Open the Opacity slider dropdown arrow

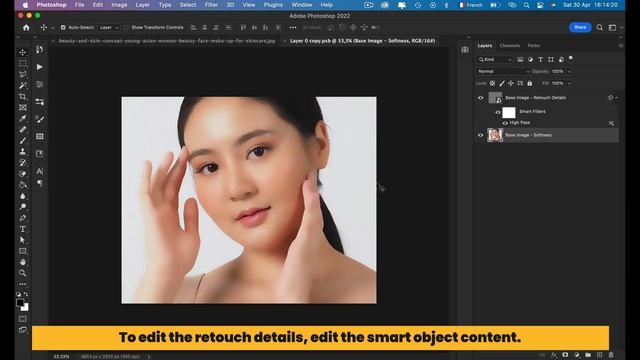click(569, 71)
